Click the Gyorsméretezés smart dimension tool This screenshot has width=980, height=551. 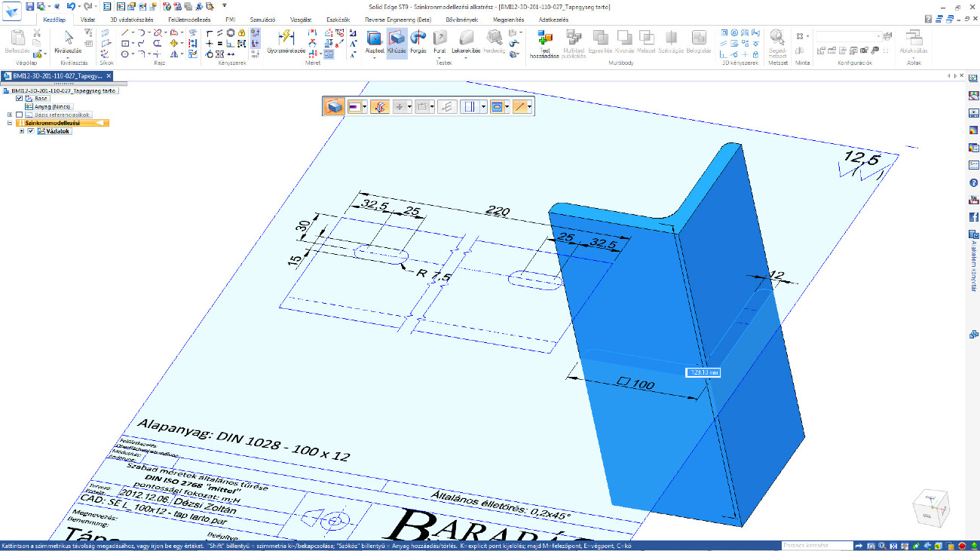click(286, 41)
